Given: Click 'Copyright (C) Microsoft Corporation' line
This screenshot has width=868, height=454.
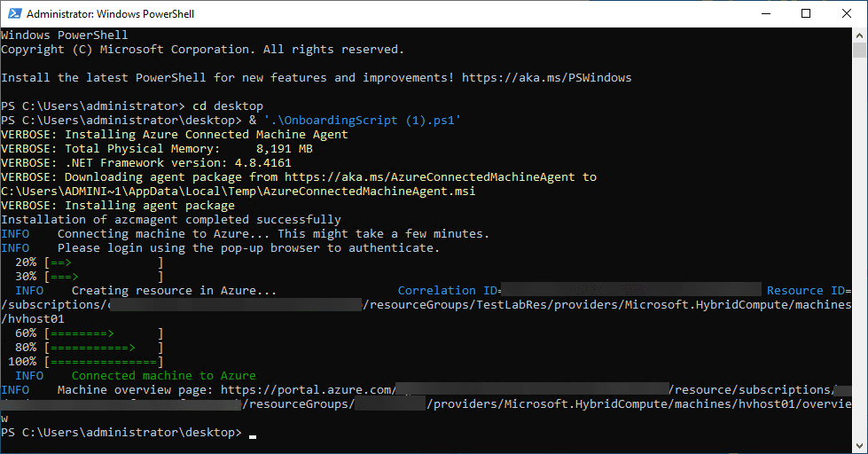Looking at the screenshot, I should coord(203,50).
